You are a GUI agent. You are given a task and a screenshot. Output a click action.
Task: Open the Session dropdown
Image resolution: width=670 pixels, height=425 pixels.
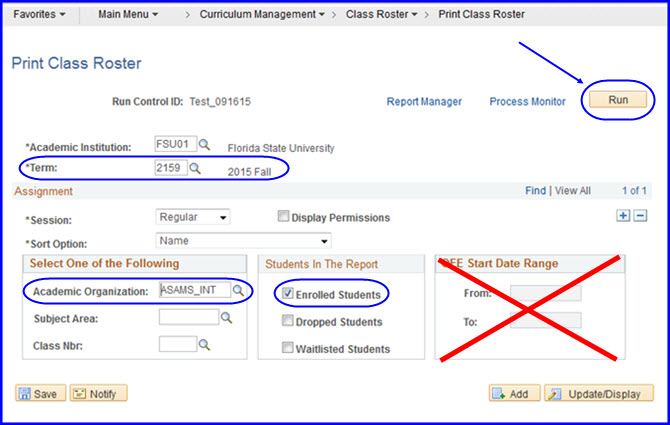pos(193,217)
